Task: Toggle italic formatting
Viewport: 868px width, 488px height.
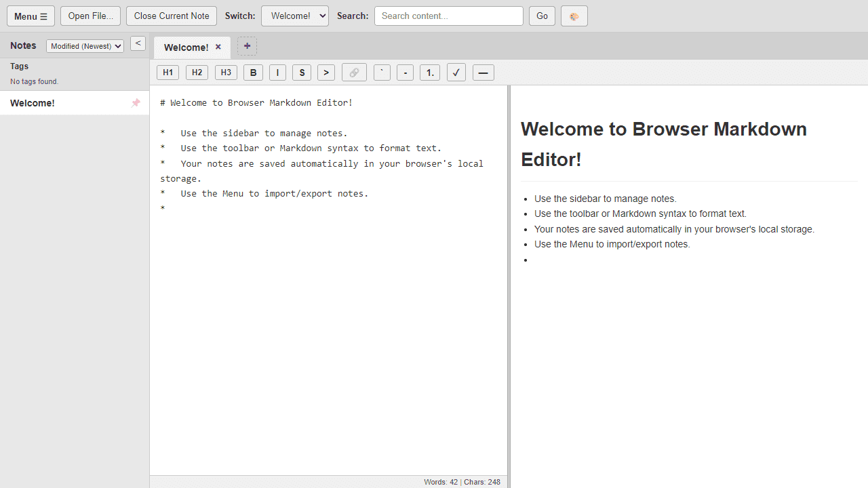Action: tap(277, 73)
